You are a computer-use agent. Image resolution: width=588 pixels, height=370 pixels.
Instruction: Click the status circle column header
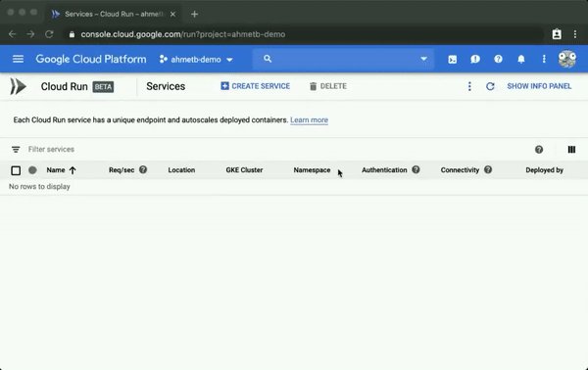pos(32,170)
